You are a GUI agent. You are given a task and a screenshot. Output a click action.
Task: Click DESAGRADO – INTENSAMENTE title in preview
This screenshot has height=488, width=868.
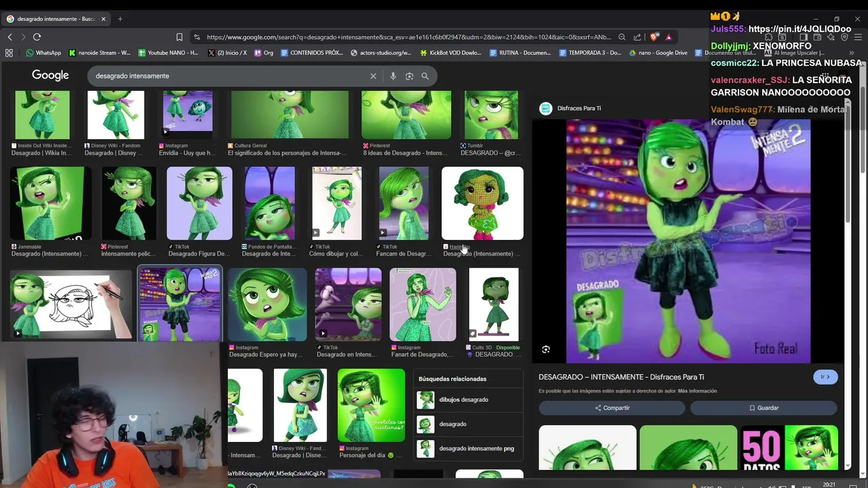tap(621, 377)
